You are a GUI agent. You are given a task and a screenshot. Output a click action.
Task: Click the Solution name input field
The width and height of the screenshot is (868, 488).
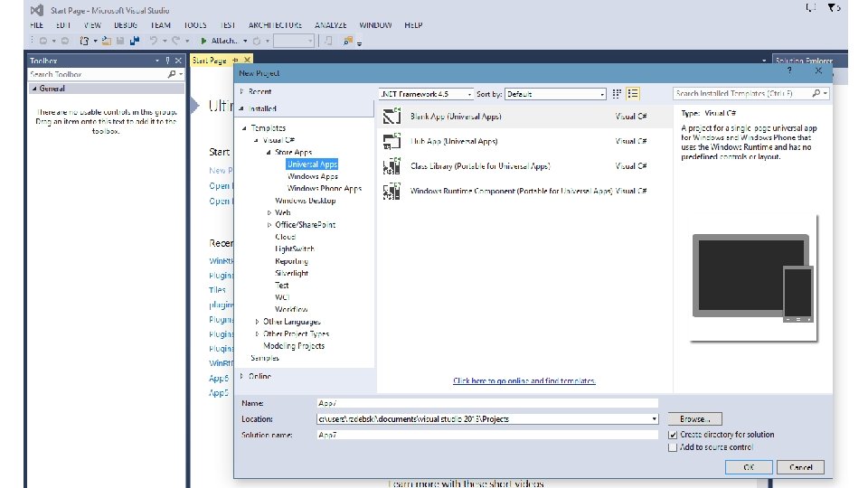(x=487, y=435)
